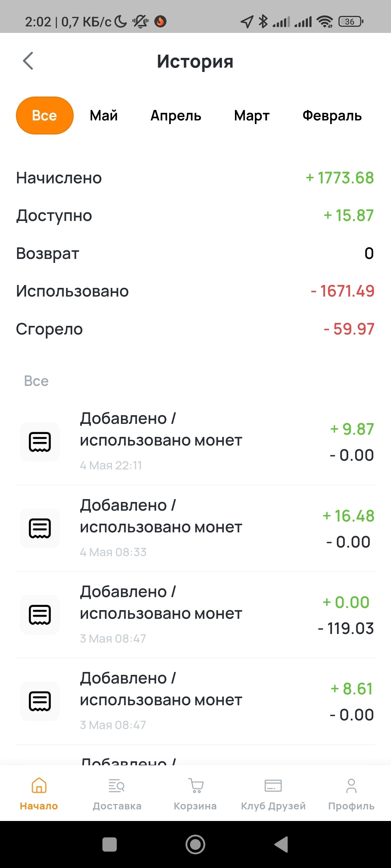Filter history by Апрель
The width and height of the screenshot is (391, 868).
tap(176, 116)
